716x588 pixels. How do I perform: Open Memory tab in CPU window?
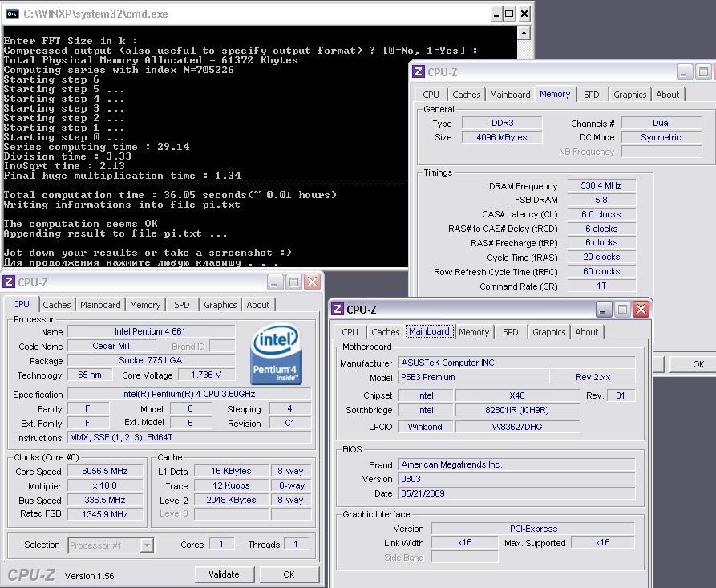(x=145, y=305)
